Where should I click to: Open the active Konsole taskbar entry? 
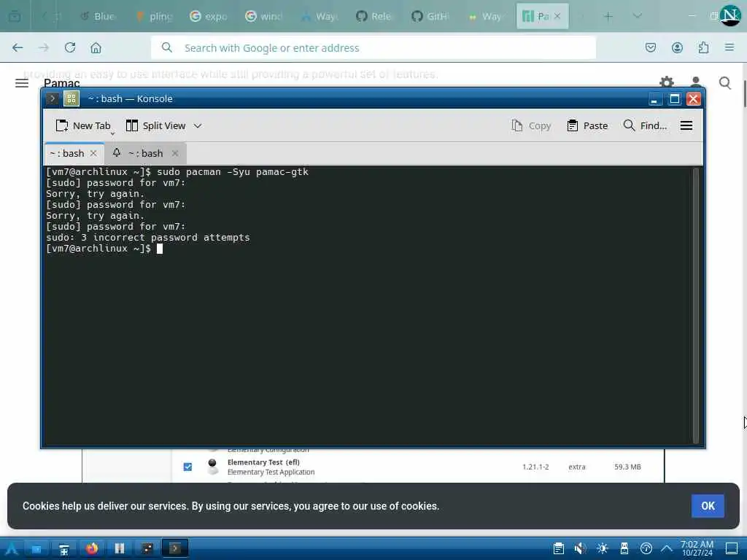click(x=175, y=548)
